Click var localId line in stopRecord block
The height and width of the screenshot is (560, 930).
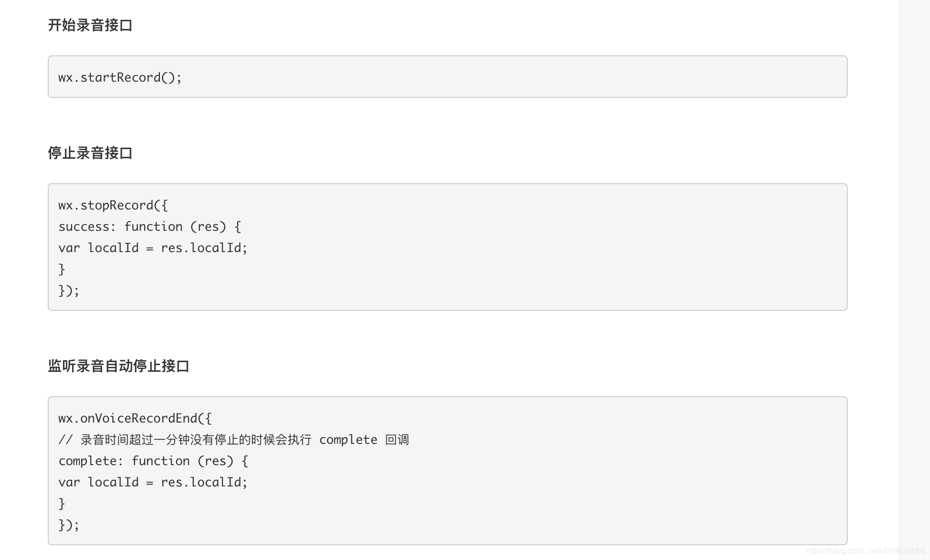pyautogui.click(x=153, y=248)
